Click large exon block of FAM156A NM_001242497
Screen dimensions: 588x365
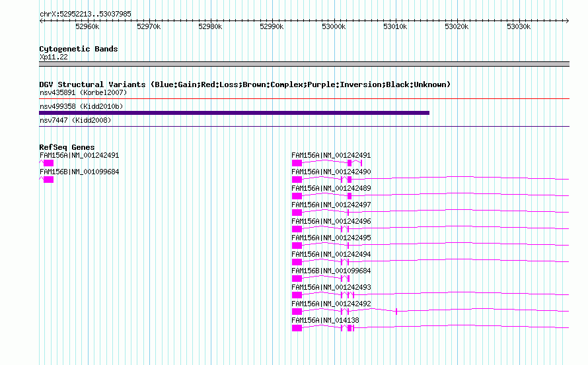click(297, 213)
